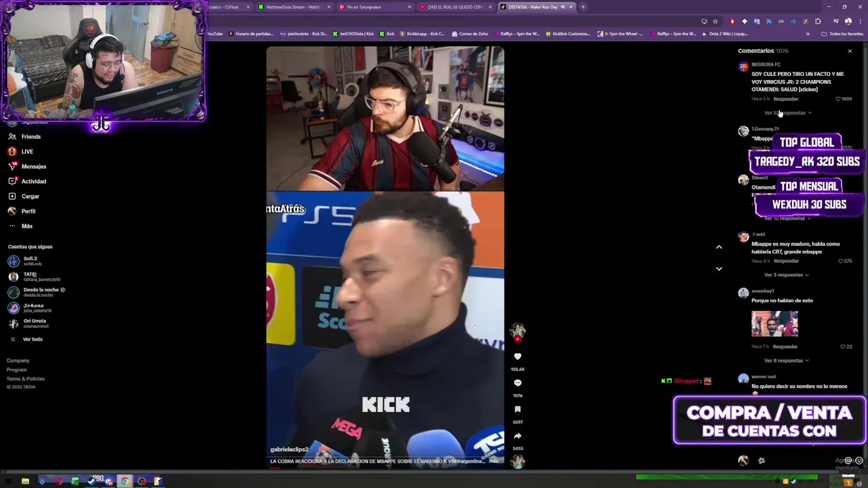Like the TikTok video with heart icon
This screenshot has height=488, width=868.
517,357
